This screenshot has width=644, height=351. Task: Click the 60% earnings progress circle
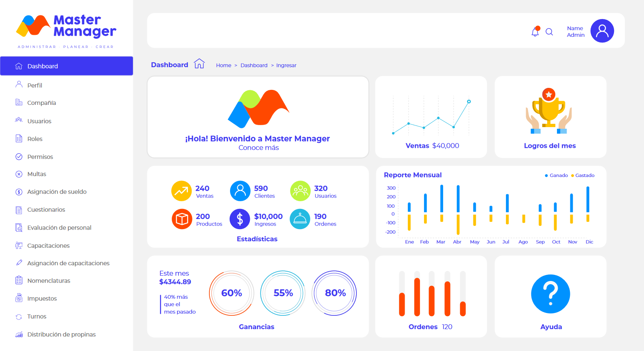[x=231, y=293]
